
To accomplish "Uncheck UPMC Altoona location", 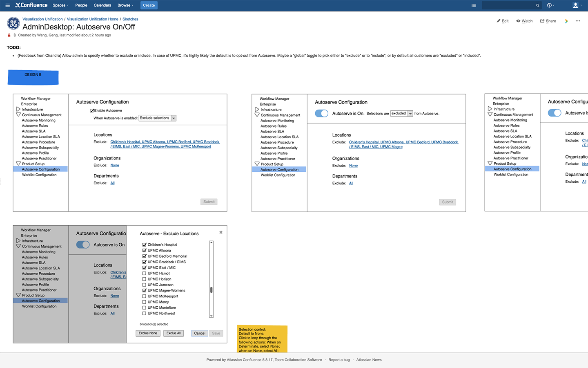I will [144, 250].
